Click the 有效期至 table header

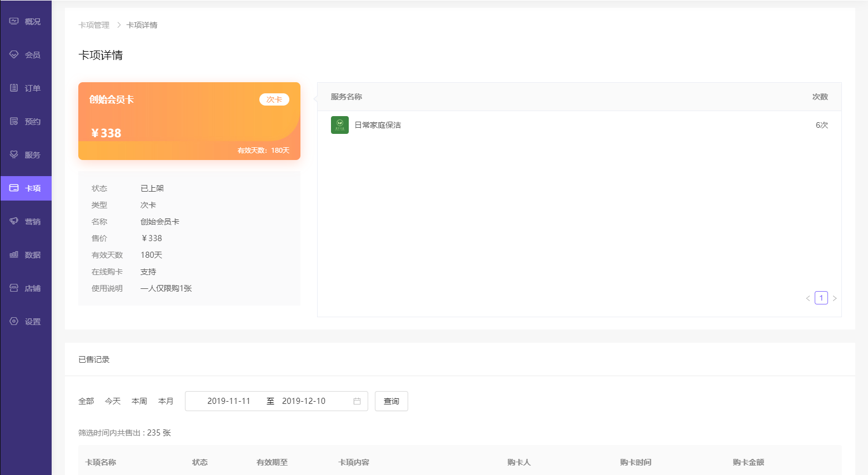pos(272,462)
